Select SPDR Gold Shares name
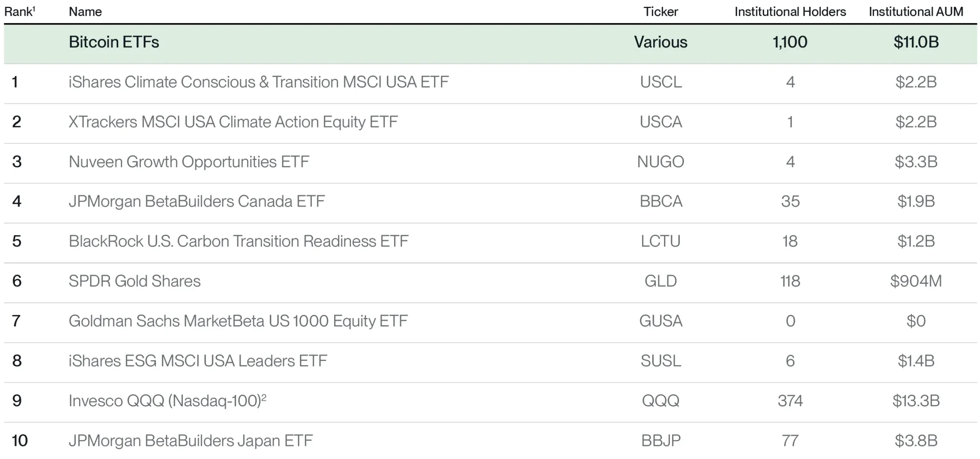The width and height of the screenshot is (980, 459). click(134, 281)
